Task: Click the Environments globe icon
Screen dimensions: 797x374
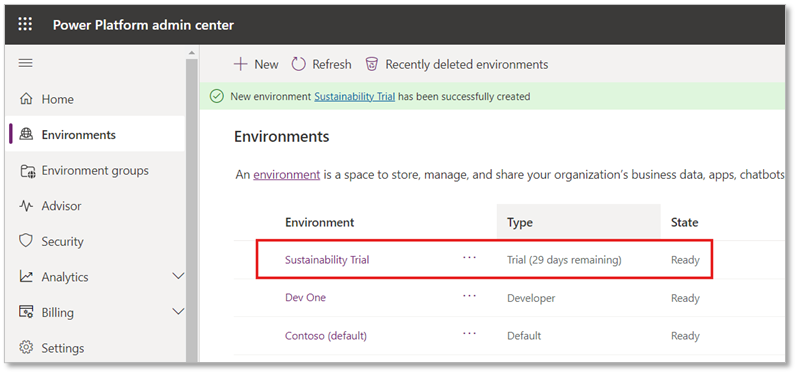Action: (25, 135)
